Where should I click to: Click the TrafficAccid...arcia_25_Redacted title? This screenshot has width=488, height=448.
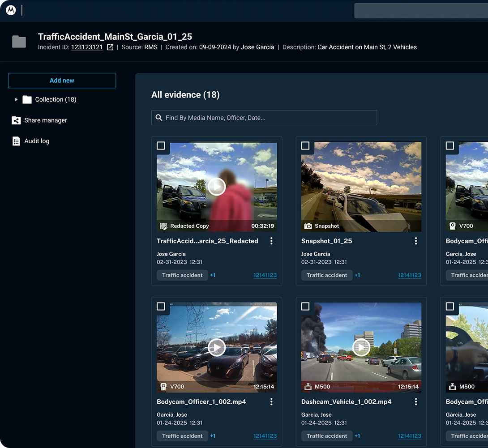point(207,241)
